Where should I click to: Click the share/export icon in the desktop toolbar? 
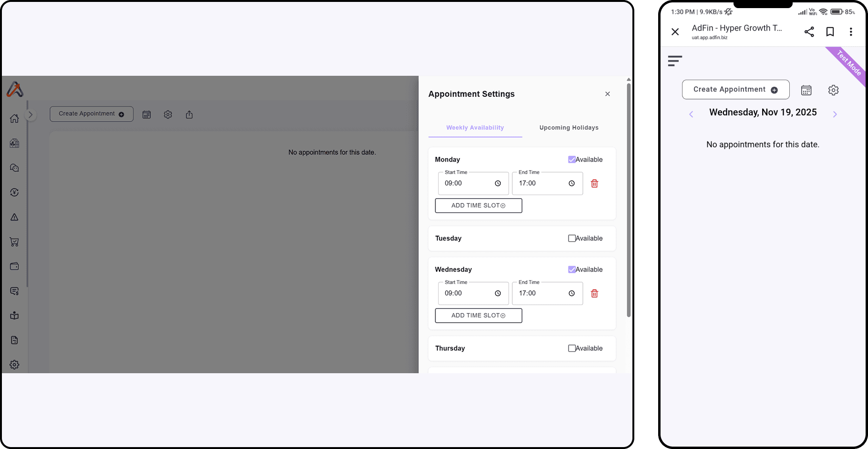189,114
